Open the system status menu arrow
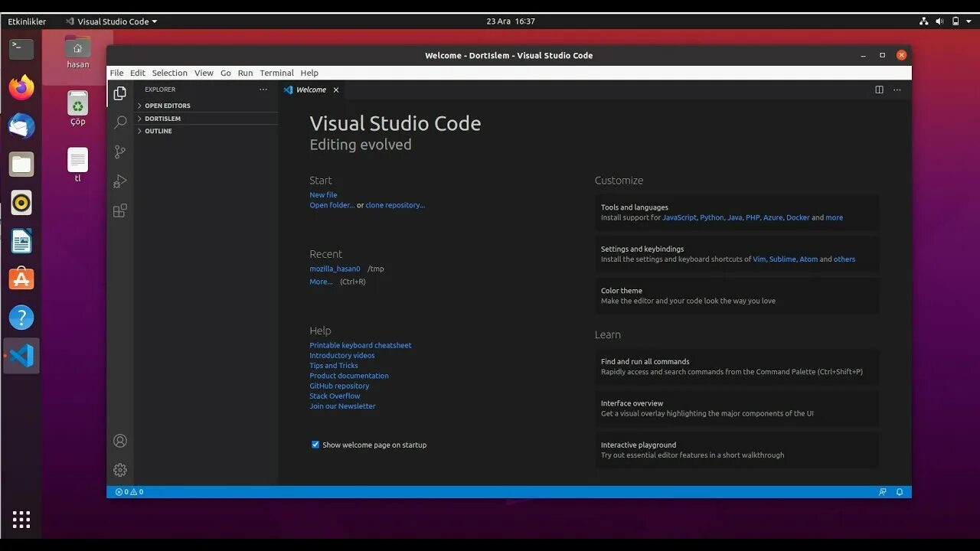 [x=970, y=21]
